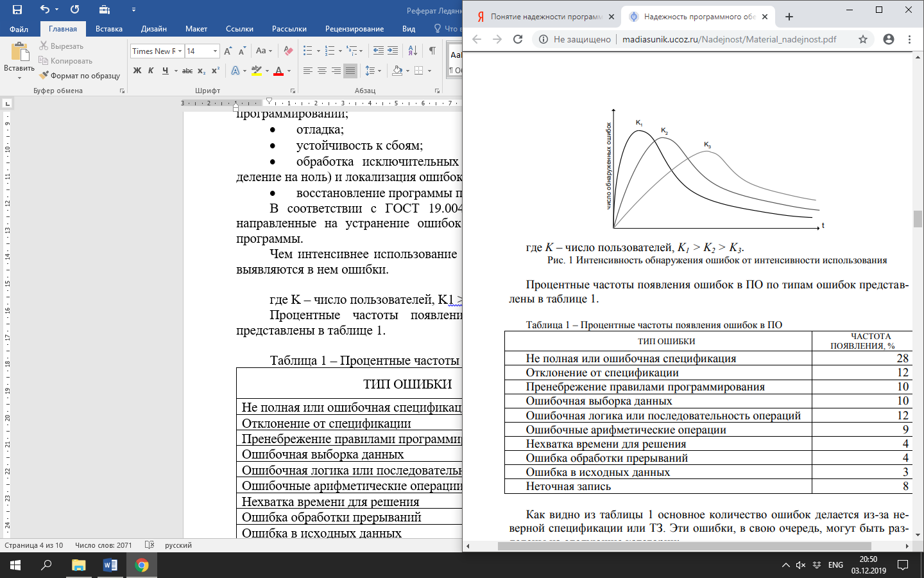This screenshot has width=924, height=578.
Task: Expand the multilevel list dropdown arrow
Action: (x=361, y=51)
